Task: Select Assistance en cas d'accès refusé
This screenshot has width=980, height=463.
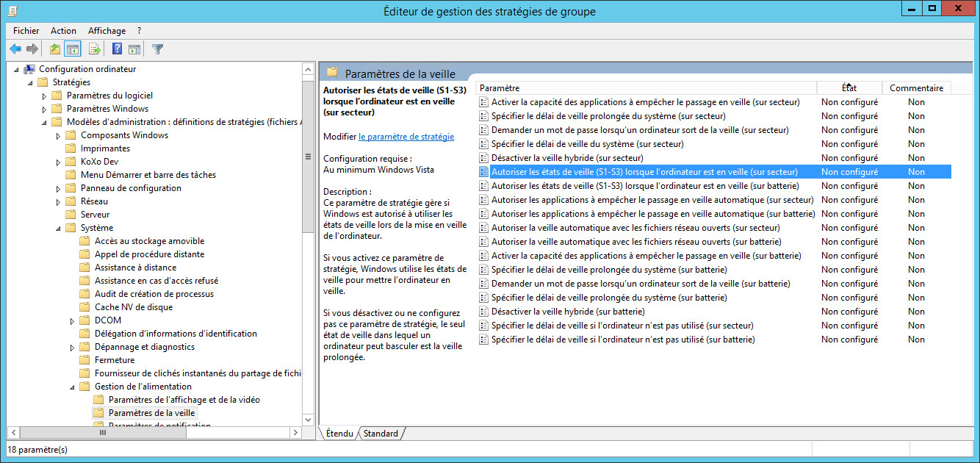Action: click(156, 281)
